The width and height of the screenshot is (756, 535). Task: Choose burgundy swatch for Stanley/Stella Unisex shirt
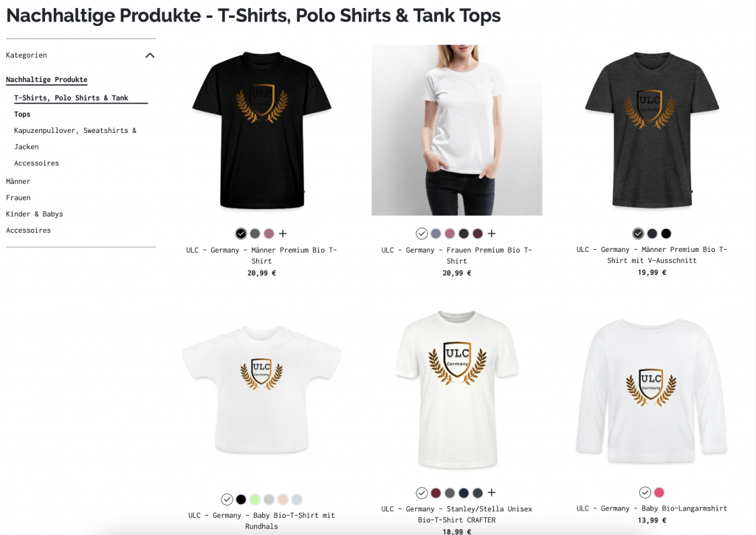click(436, 493)
